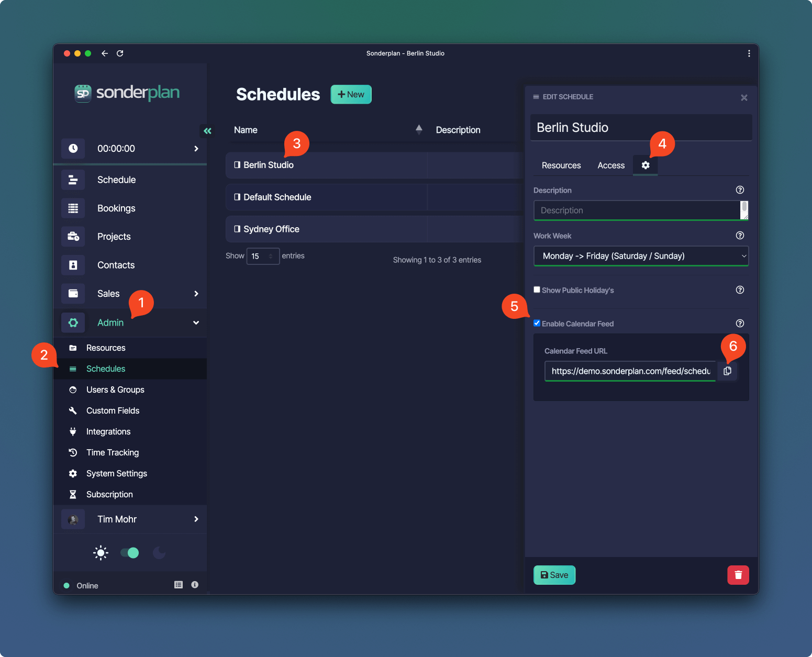Click the Save button
Viewport: 812px width, 657px height.
coord(554,575)
